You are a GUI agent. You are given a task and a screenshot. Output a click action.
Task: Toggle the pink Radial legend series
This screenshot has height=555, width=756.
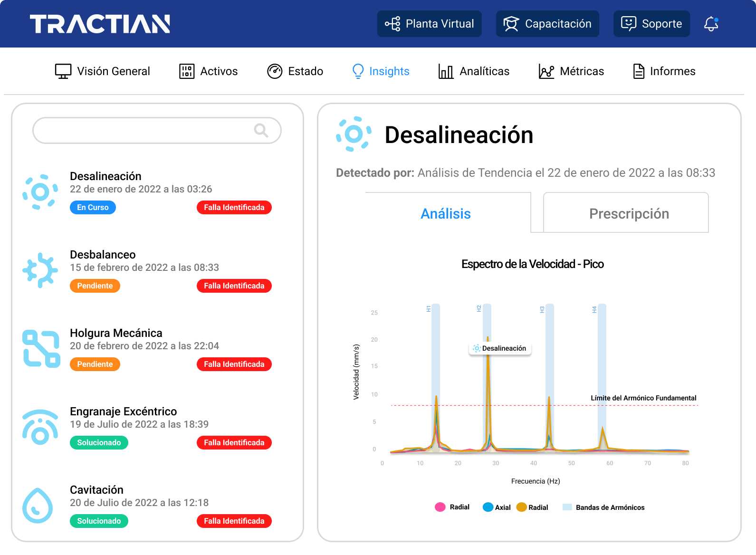452,507
